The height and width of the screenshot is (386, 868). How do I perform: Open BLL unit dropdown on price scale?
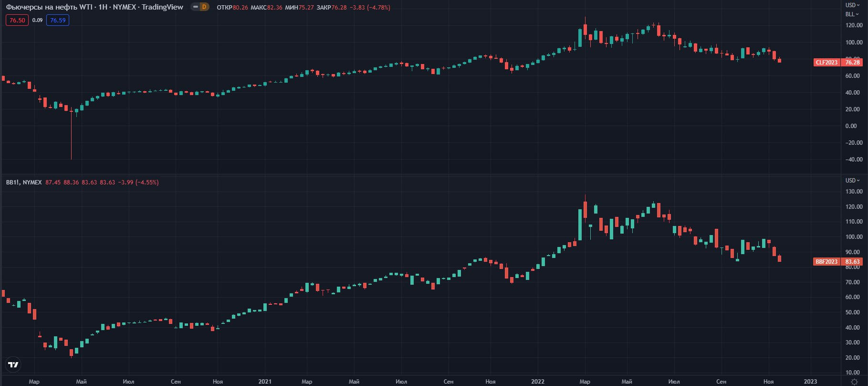[852, 14]
